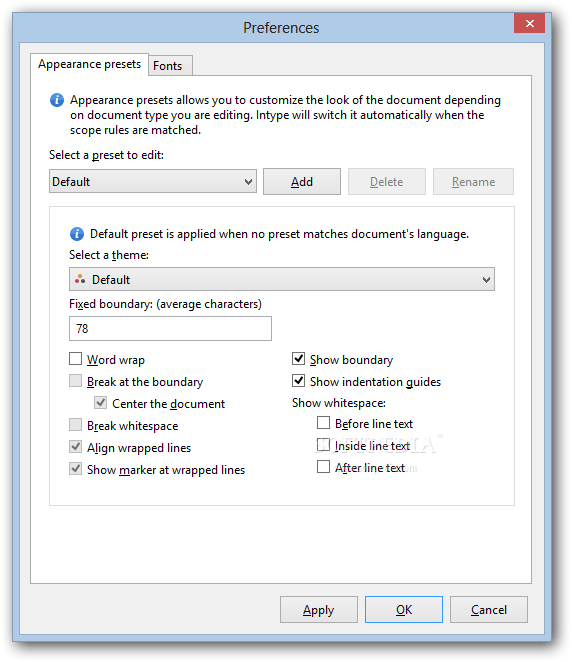
Task: Click the 'Show whitespace:' label
Action: (x=339, y=403)
